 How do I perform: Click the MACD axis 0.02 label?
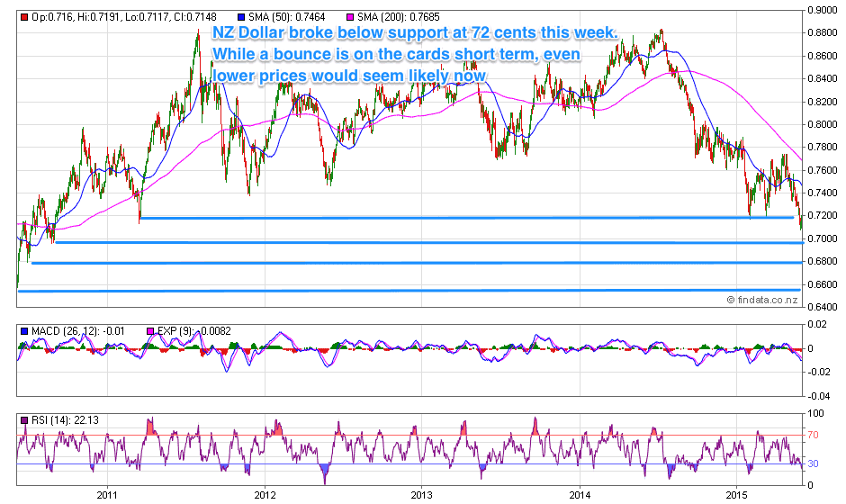coord(817,325)
